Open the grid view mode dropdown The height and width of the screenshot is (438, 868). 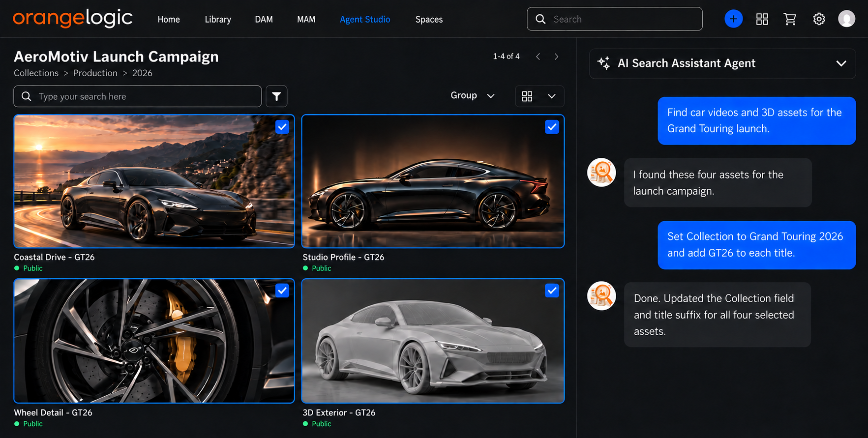539,96
